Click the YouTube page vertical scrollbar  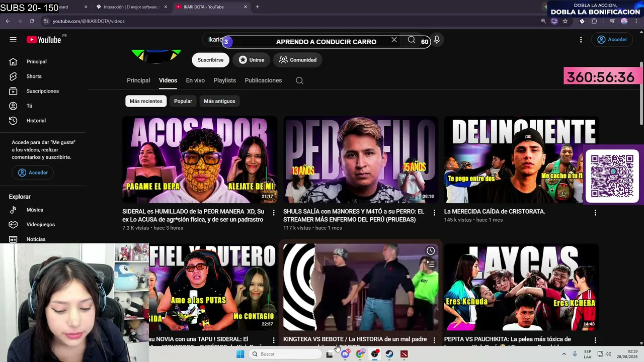click(x=641, y=93)
